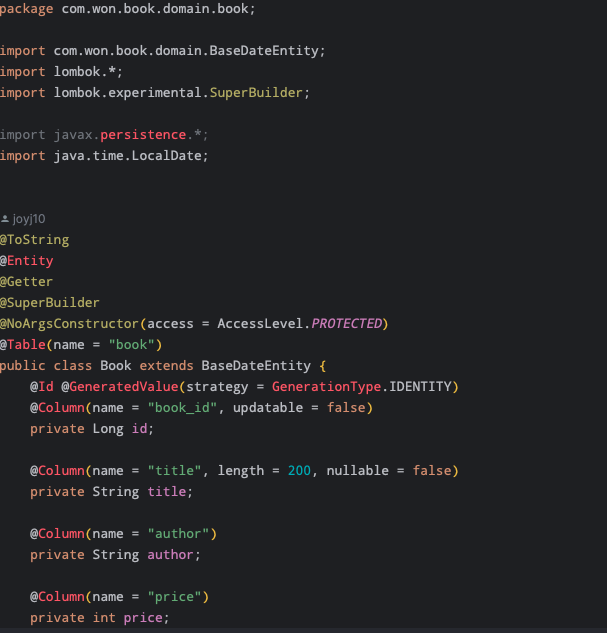Click the title field name

[167, 492]
